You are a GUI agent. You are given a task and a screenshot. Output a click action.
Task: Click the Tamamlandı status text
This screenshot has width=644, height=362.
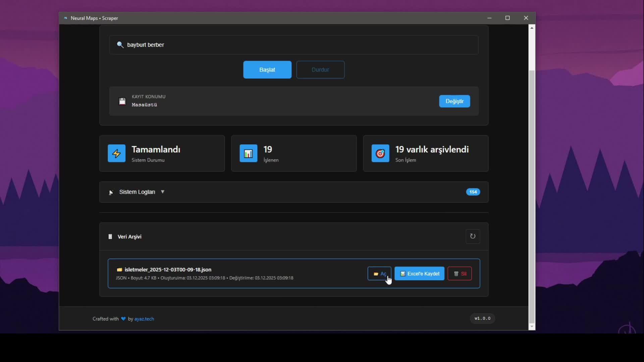pos(156,149)
